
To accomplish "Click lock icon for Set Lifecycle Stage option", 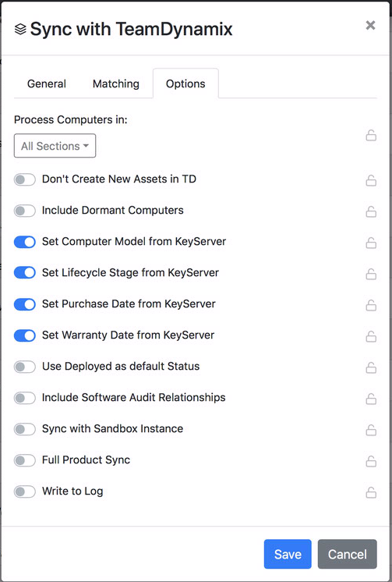I will (371, 274).
